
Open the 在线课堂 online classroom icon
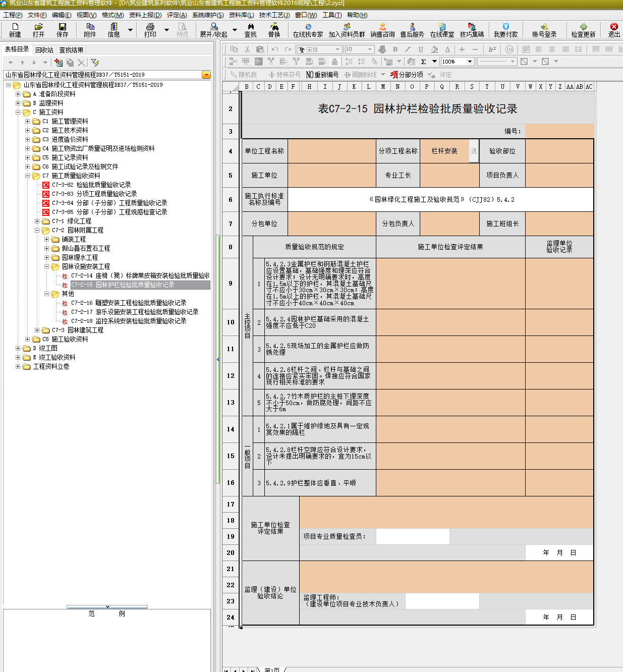442,26
